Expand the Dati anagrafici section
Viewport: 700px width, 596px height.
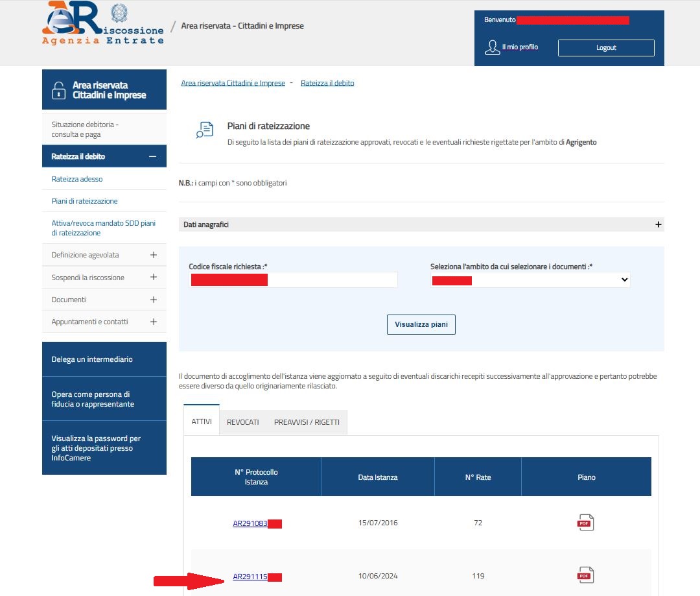pyautogui.click(x=658, y=224)
